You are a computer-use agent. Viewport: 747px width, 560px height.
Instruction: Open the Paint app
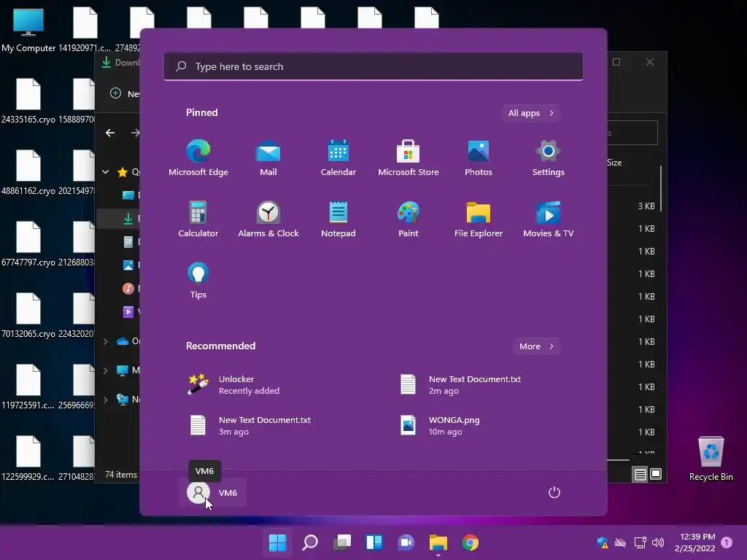(x=409, y=219)
